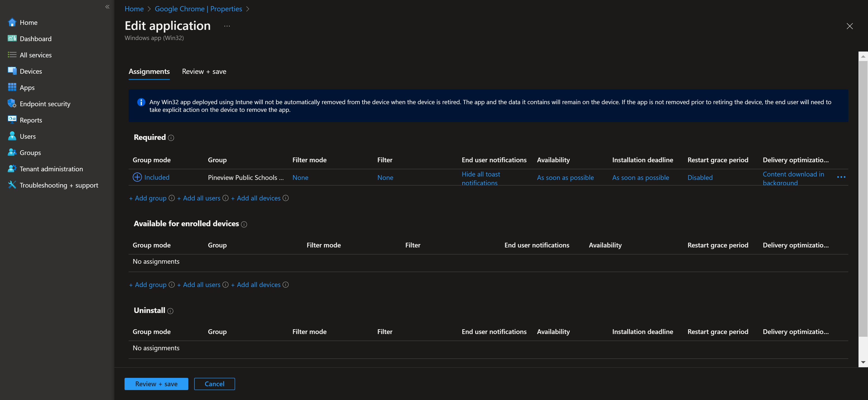Click the Tenant administration icon

tap(12, 169)
